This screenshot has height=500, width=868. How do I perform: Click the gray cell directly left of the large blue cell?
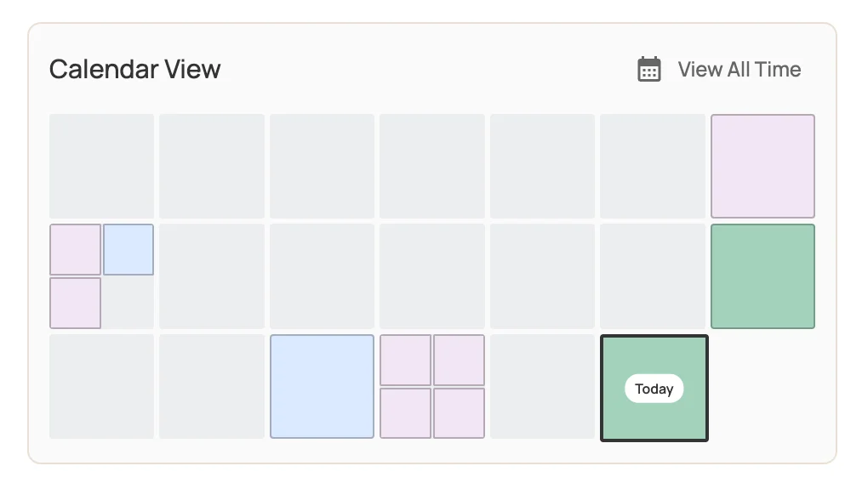[211, 387]
